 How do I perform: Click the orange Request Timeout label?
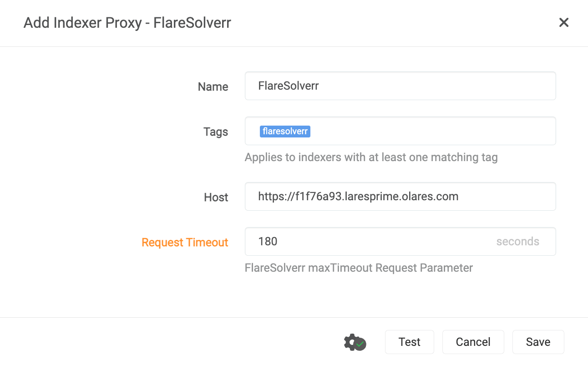pyautogui.click(x=185, y=242)
